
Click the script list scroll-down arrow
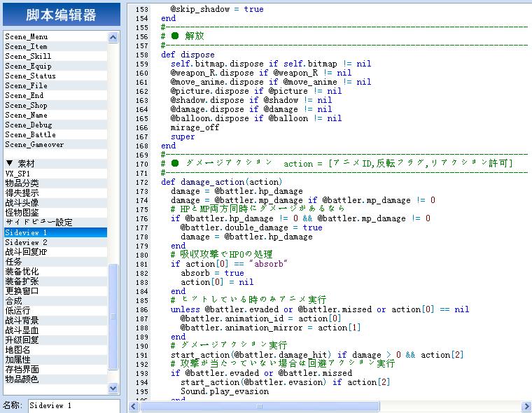pos(113,388)
